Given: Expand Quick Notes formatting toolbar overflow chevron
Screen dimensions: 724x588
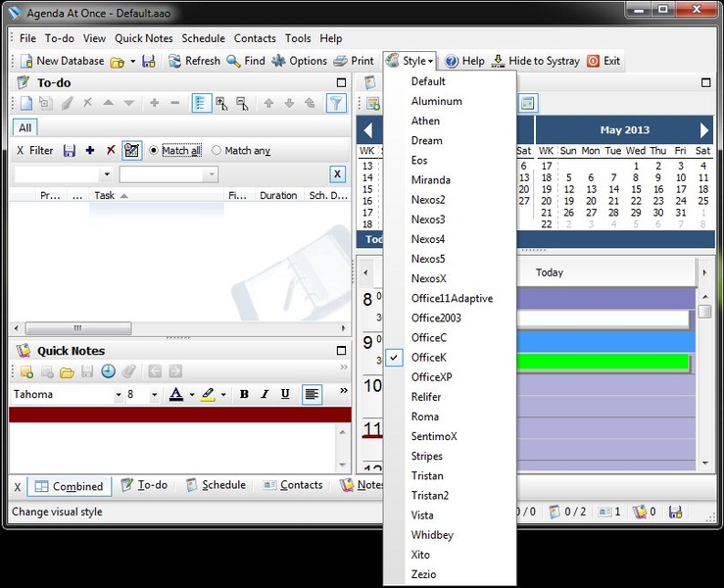Looking at the screenshot, I should pyautogui.click(x=344, y=391).
